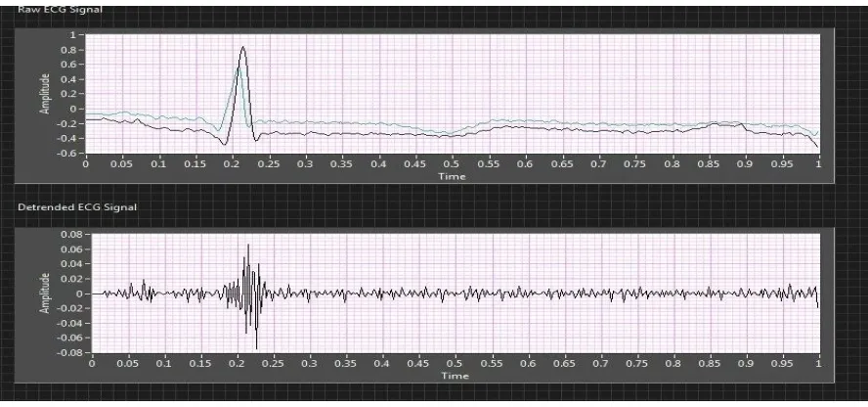Click the R-peak of the black raw ECG trace
This screenshot has height=407, width=868.
coord(242,48)
